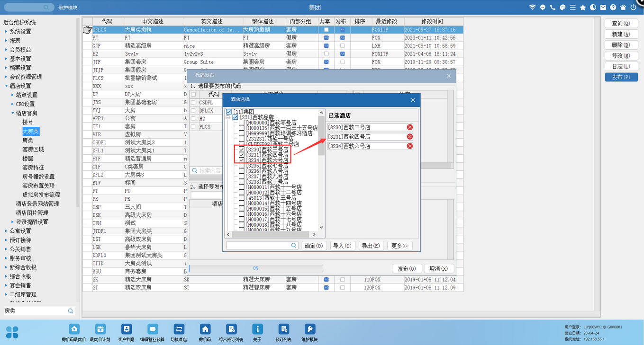Open 酒店图片管理 in sidebar
Image resolution: width=644 pixels, height=345 pixels.
coord(32,213)
